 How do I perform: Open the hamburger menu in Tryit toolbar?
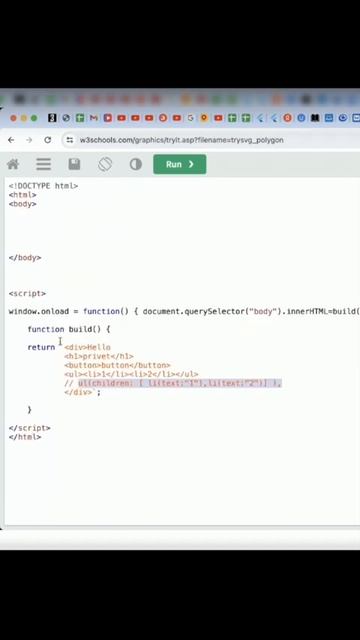(43, 164)
